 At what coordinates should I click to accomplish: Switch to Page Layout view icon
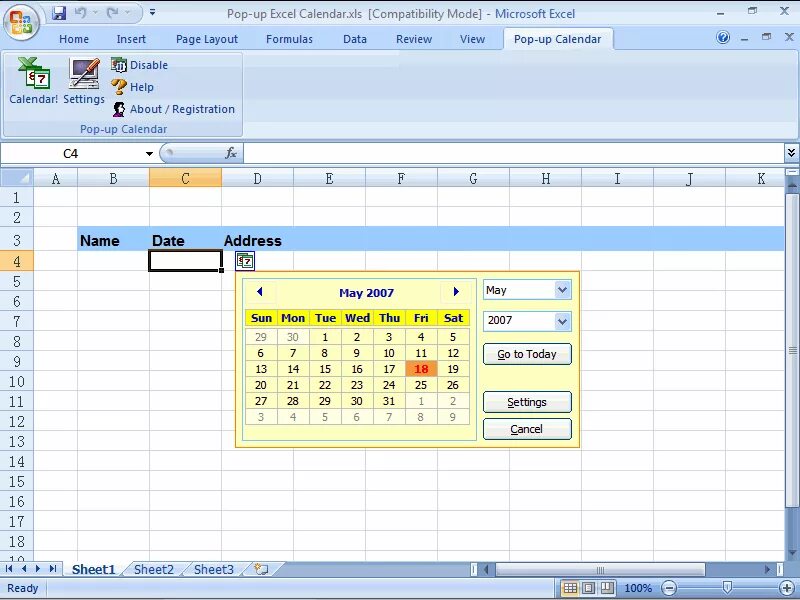point(588,588)
